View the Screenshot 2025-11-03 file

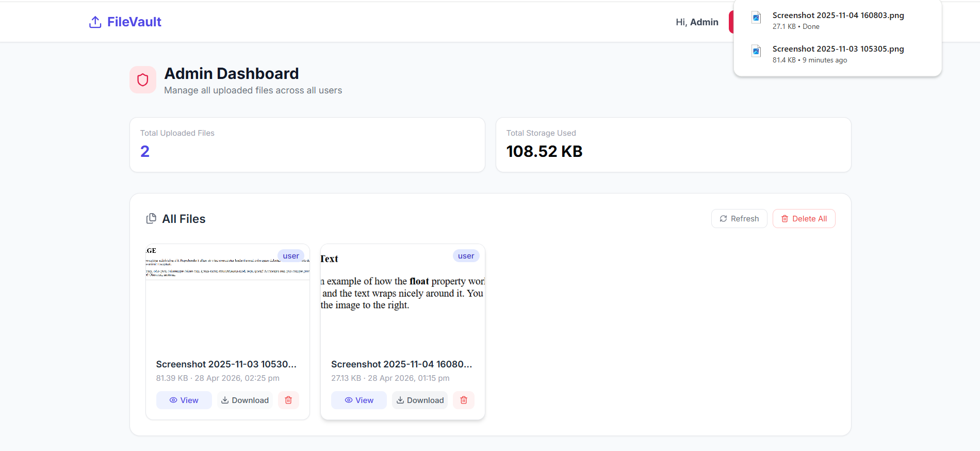(184, 400)
